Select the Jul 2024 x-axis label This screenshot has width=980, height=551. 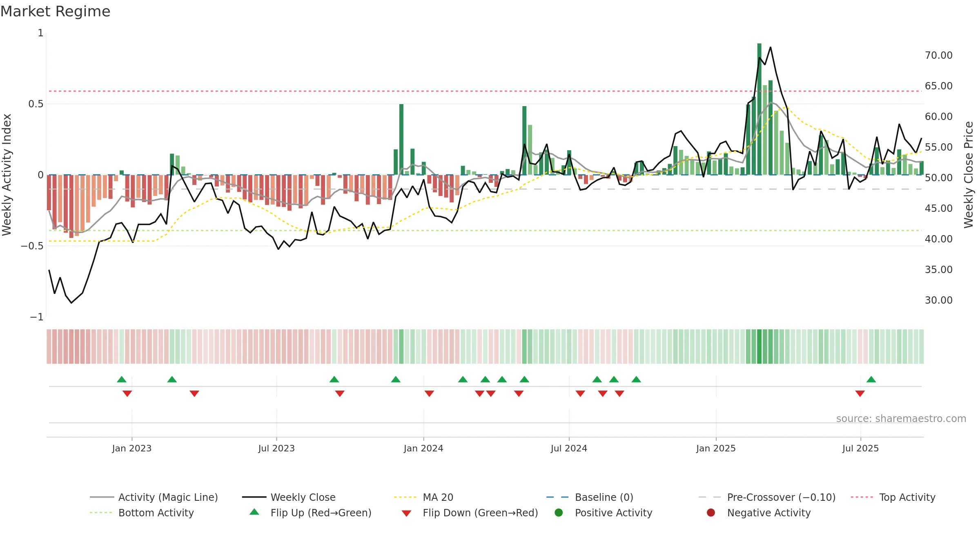569,448
